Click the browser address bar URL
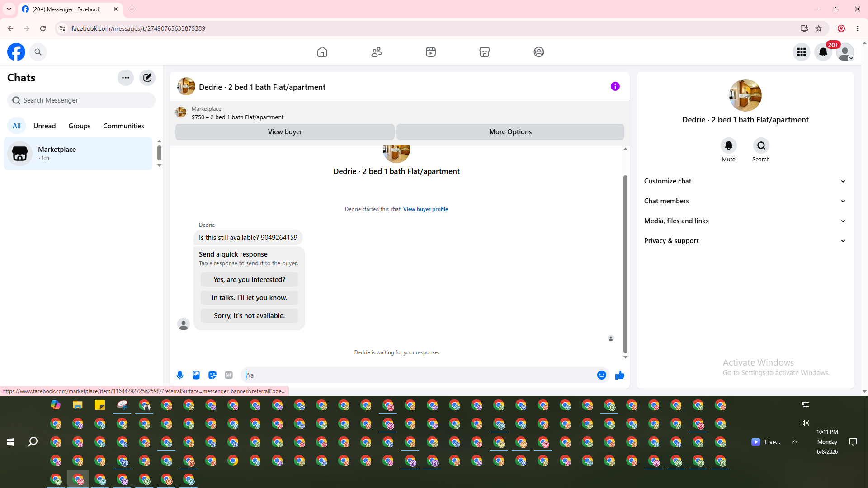 (x=138, y=28)
